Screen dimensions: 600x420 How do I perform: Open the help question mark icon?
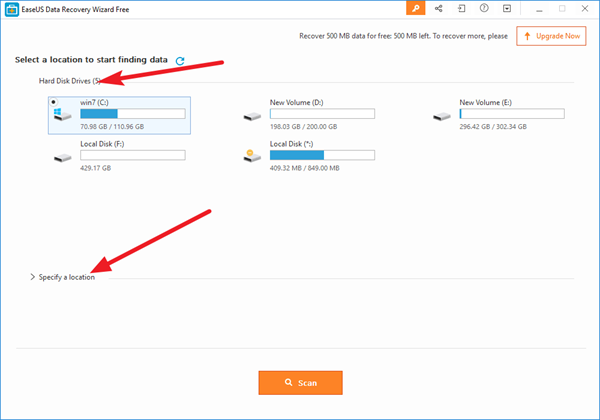pyautogui.click(x=484, y=8)
